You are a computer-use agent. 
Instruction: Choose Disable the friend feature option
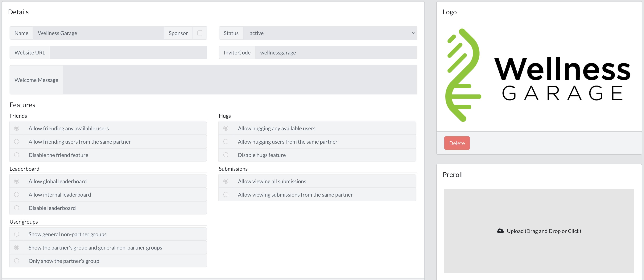tap(17, 155)
